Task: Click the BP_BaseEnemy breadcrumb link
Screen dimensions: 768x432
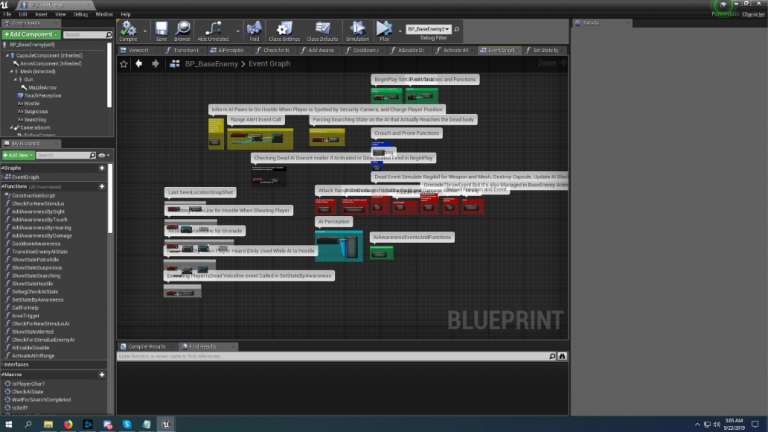Action: pyautogui.click(x=211, y=64)
